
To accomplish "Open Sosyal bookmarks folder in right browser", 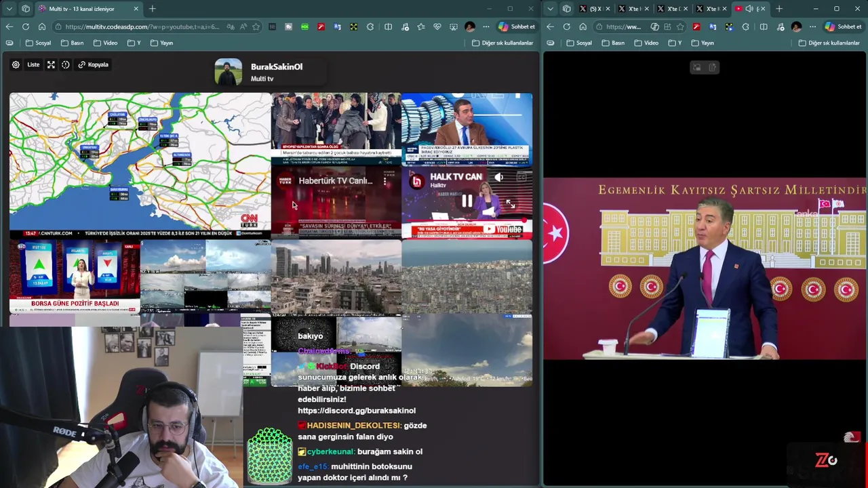I will 580,43.
